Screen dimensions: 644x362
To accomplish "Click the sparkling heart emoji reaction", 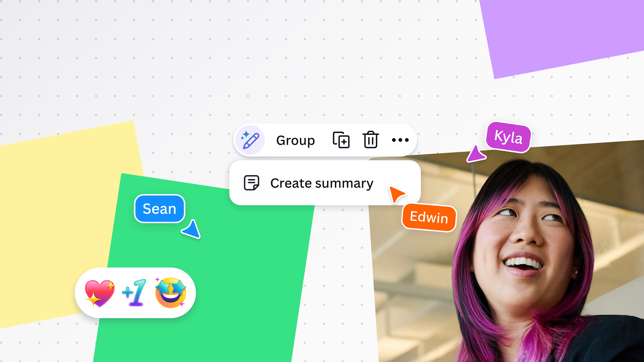I will [100, 293].
